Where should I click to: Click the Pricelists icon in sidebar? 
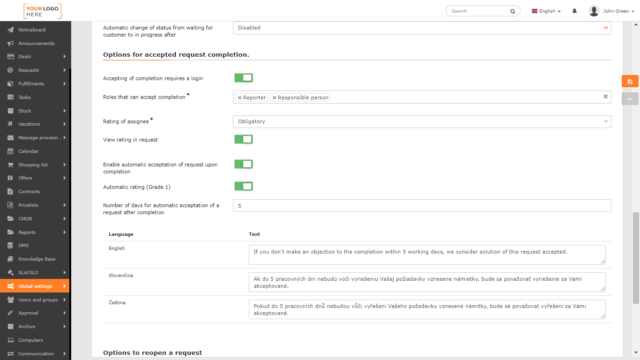point(11,205)
